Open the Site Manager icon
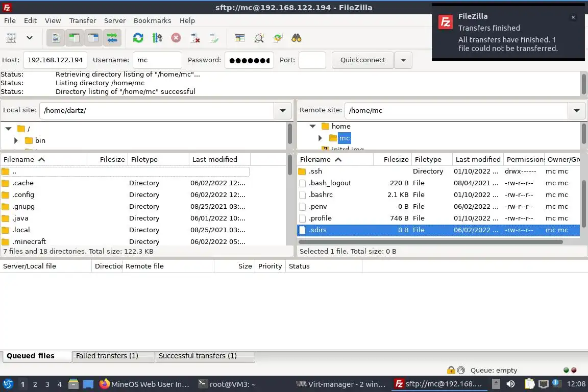This screenshot has height=392, width=588. coord(11,38)
